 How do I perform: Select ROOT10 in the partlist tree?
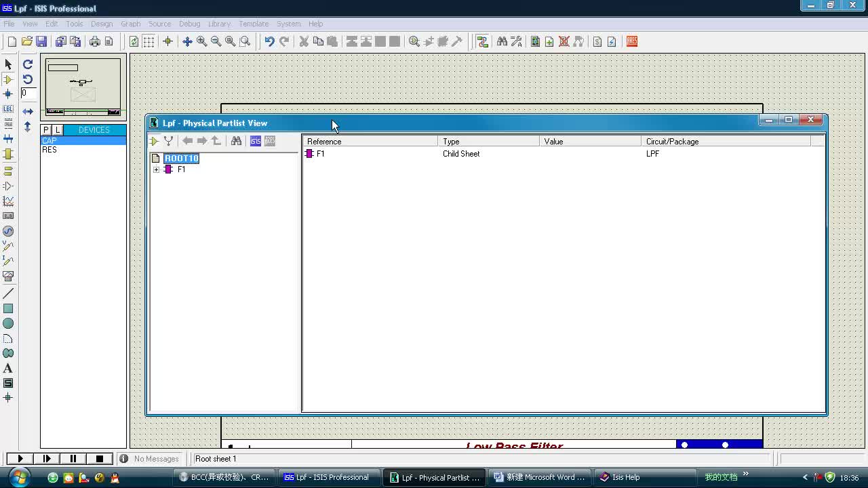pos(182,159)
